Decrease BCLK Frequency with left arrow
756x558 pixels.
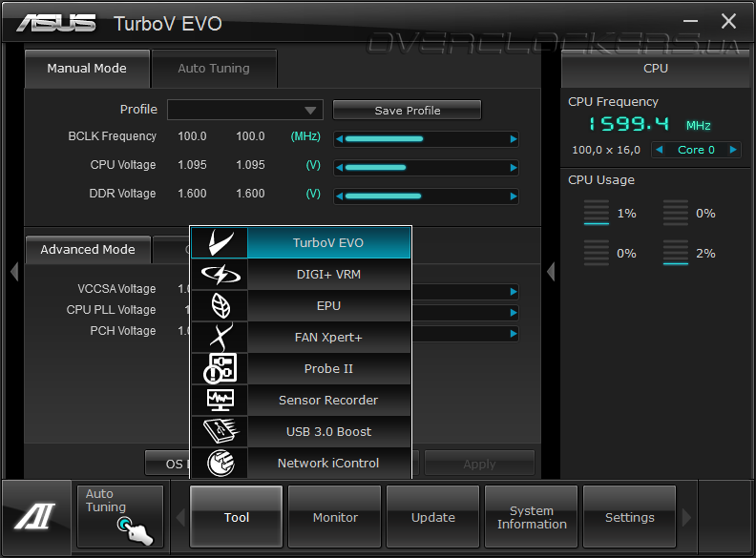click(x=340, y=139)
